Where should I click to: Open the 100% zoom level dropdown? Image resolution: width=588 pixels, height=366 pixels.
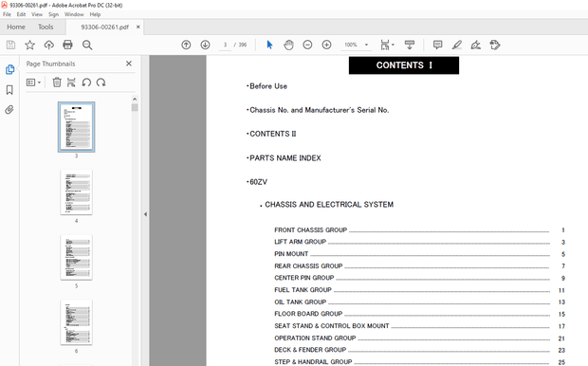[356, 45]
